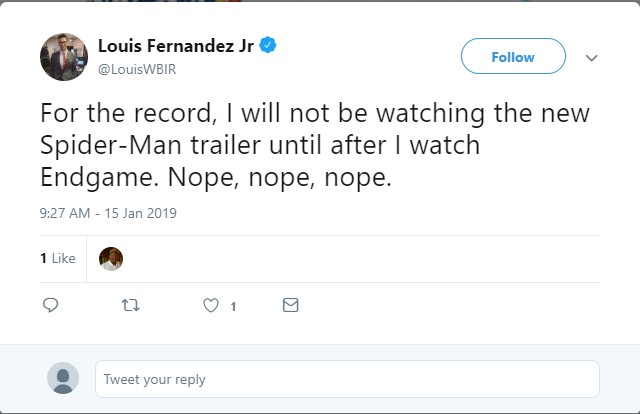Image resolution: width=640 pixels, height=414 pixels.
Task: Like the tweet with the heart icon
Action: (x=210, y=305)
